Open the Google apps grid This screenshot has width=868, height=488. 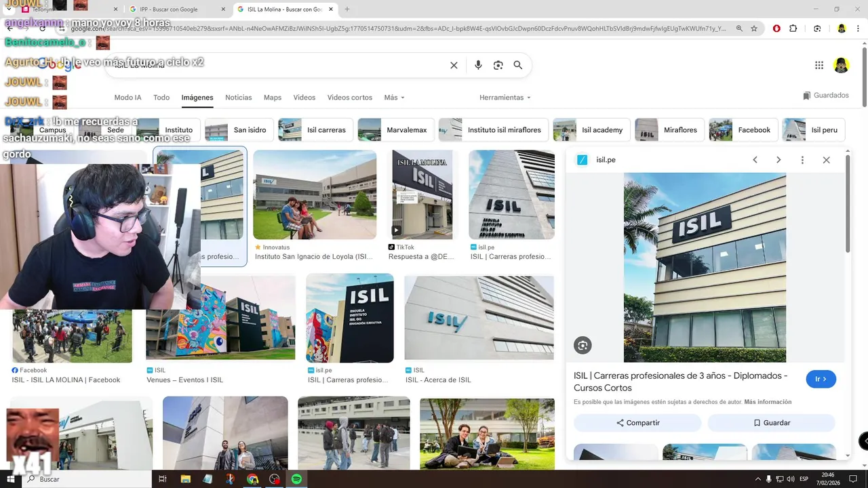(x=819, y=65)
